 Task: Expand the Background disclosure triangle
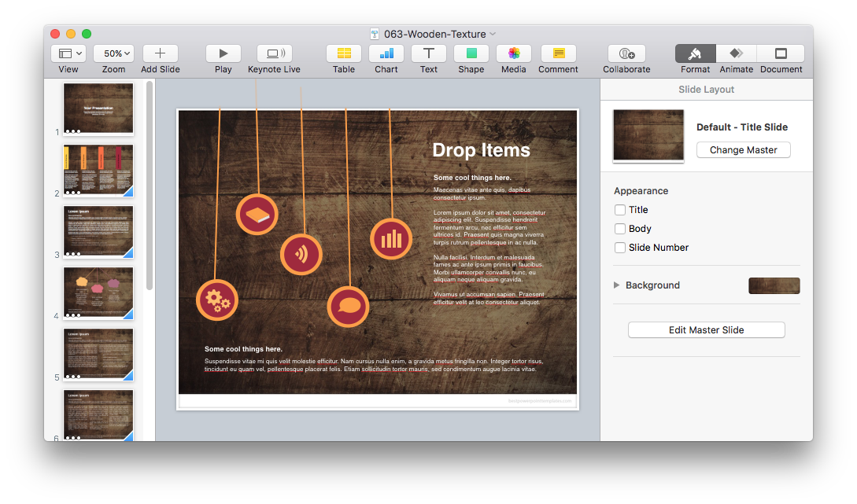click(617, 285)
